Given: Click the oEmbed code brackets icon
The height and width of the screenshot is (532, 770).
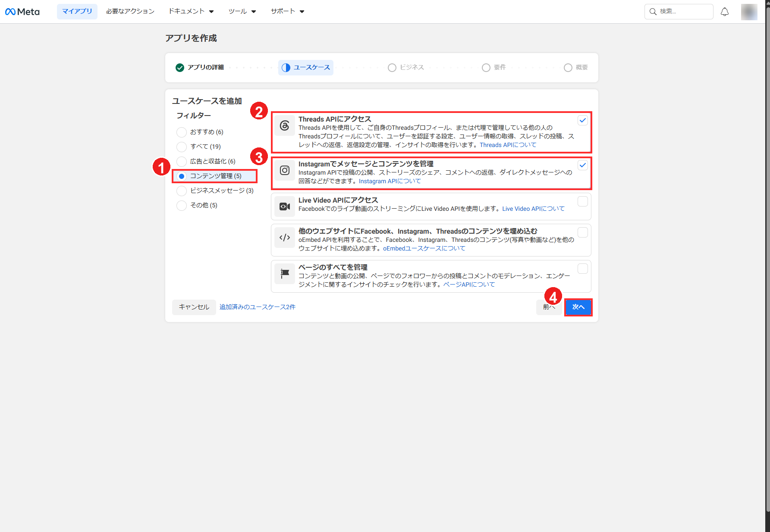Looking at the screenshot, I should point(285,238).
